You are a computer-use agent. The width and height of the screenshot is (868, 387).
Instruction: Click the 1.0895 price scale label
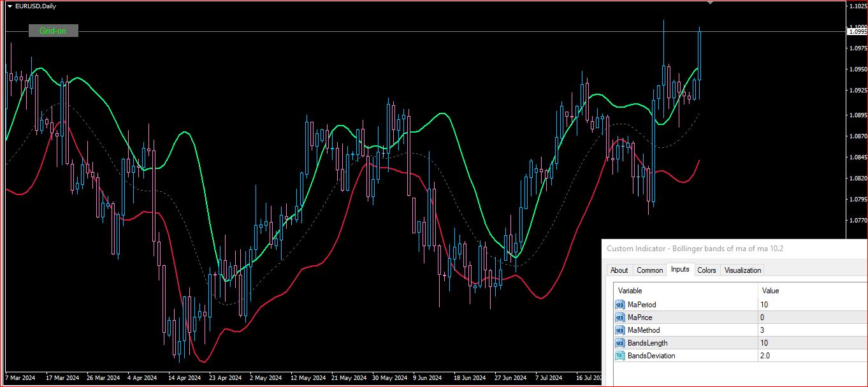858,115
